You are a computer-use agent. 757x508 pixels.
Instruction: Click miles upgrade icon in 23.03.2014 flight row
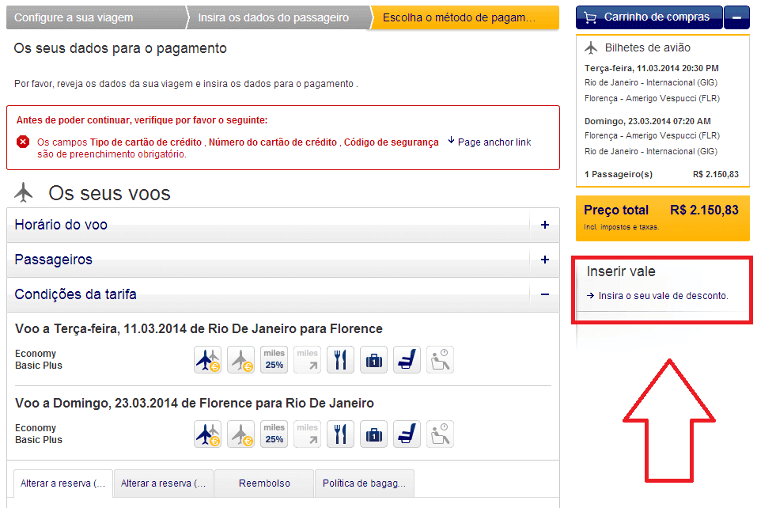point(307,434)
